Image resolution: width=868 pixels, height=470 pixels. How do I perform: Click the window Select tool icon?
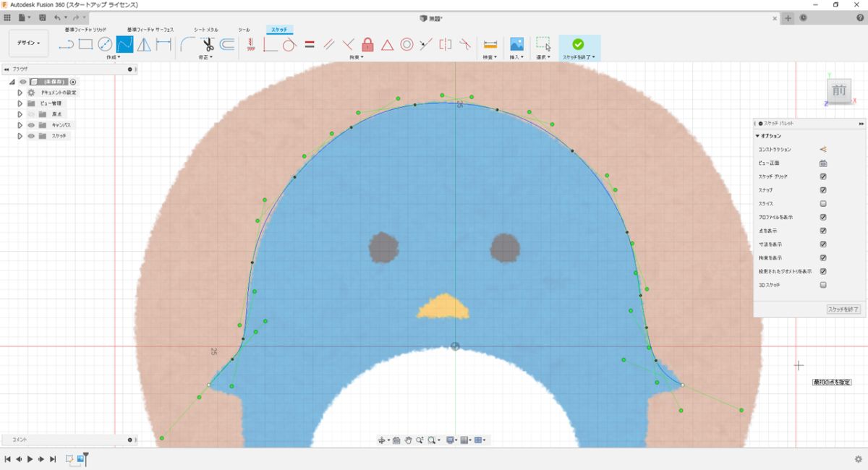[543, 44]
